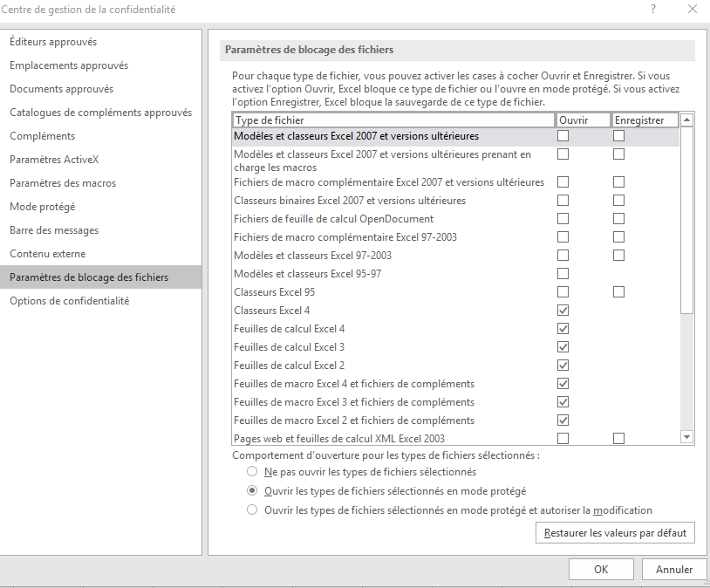Uncheck Ouvrir for Feuilles de macro Excel 4
This screenshot has width=710, height=588.
click(x=563, y=384)
